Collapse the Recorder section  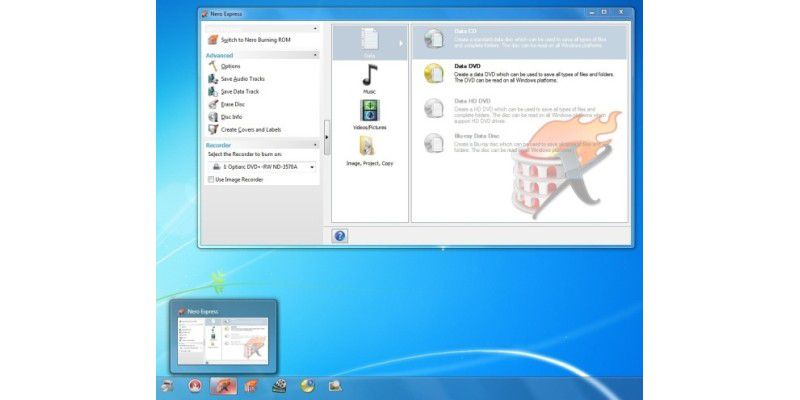[315, 145]
